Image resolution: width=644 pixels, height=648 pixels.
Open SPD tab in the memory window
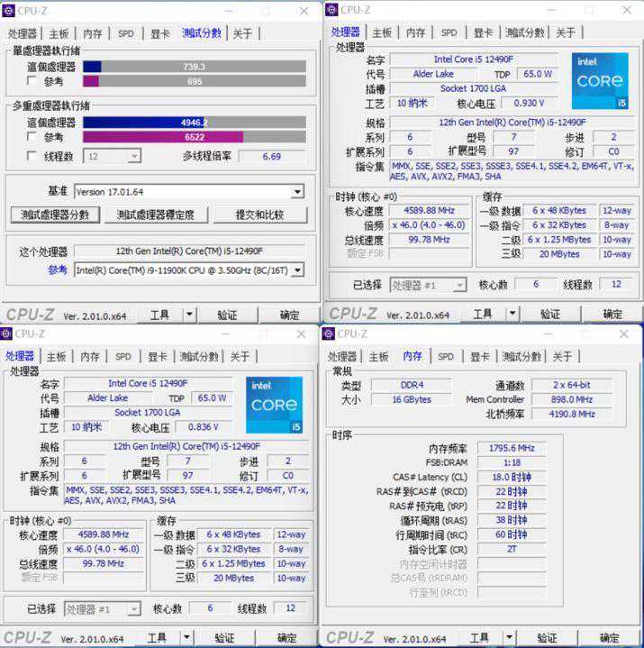click(446, 357)
